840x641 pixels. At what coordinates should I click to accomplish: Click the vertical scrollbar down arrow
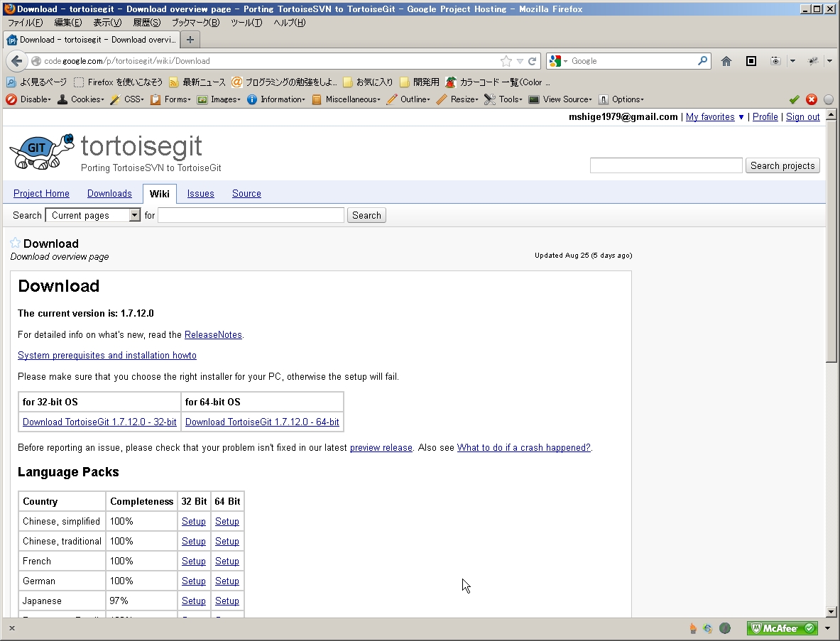pos(831,612)
